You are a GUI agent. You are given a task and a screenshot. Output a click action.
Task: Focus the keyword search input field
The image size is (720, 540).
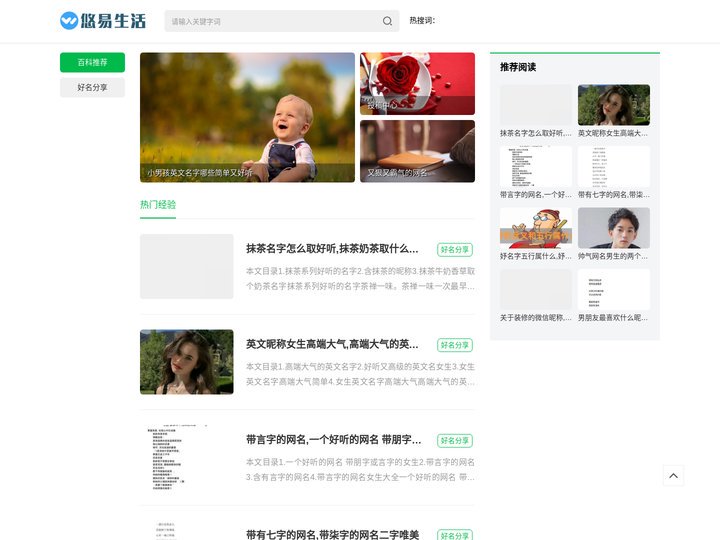[281, 21]
